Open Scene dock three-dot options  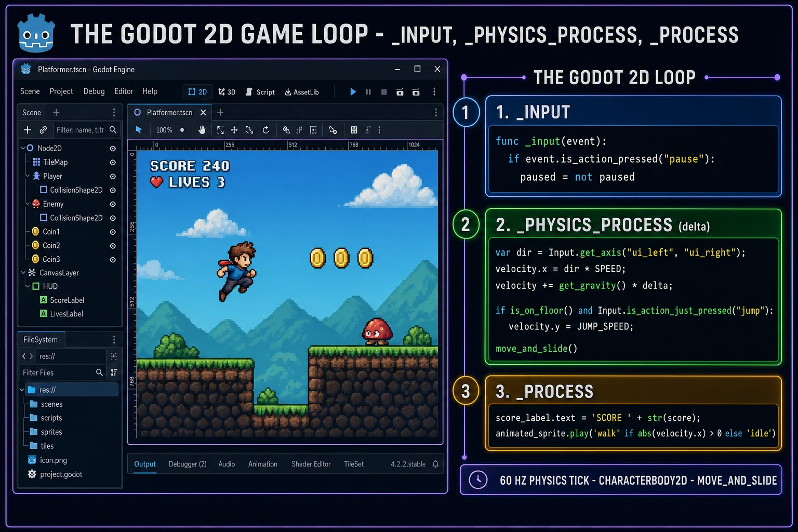click(114, 112)
